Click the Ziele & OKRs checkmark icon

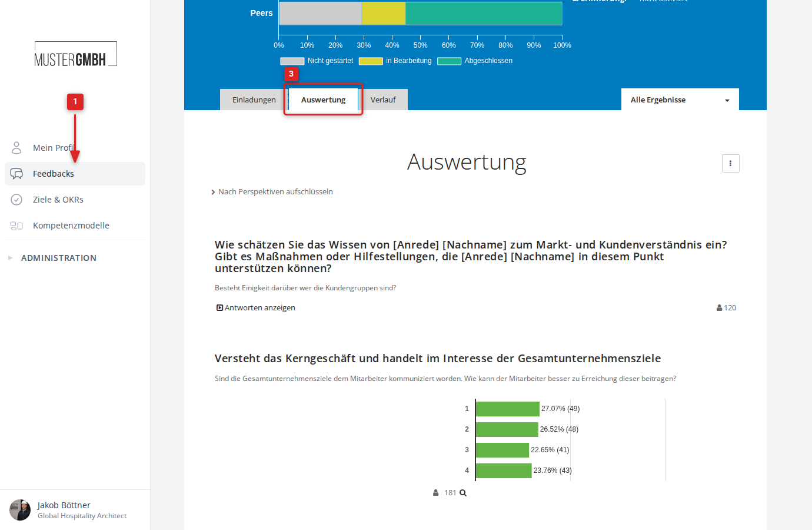point(16,200)
